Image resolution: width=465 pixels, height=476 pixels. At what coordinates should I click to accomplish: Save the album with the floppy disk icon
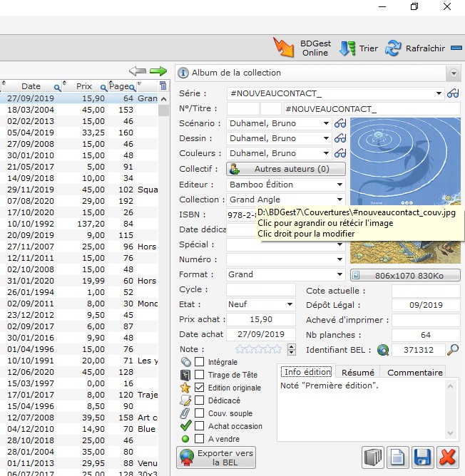(422, 457)
